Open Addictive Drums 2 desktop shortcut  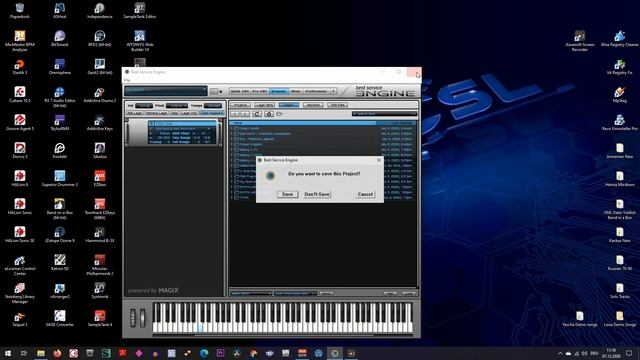click(100, 95)
